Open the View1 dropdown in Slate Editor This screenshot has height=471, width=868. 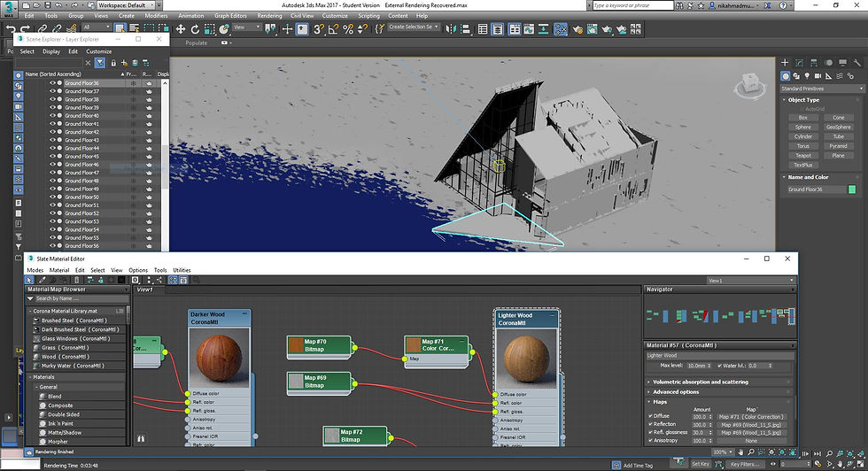point(751,281)
